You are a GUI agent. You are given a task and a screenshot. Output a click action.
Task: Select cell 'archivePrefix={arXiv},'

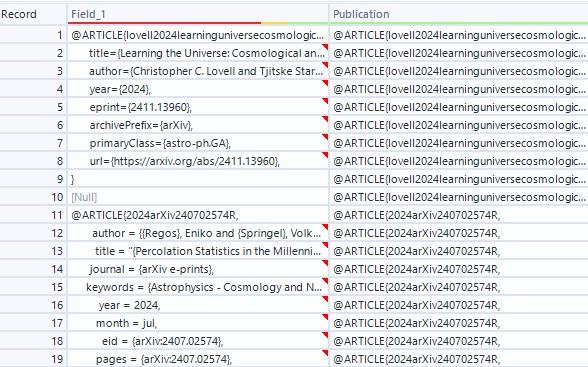pos(198,125)
